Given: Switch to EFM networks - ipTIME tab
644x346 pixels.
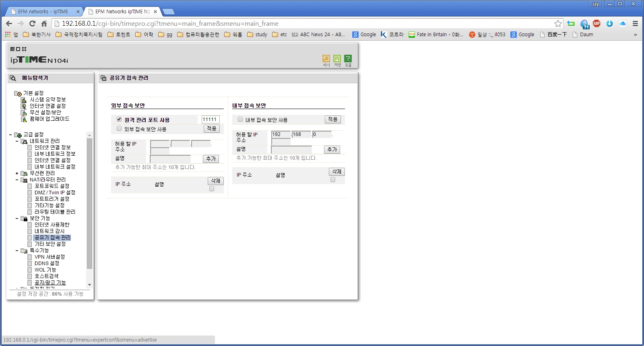Looking at the screenshot, I should [43, 12].
